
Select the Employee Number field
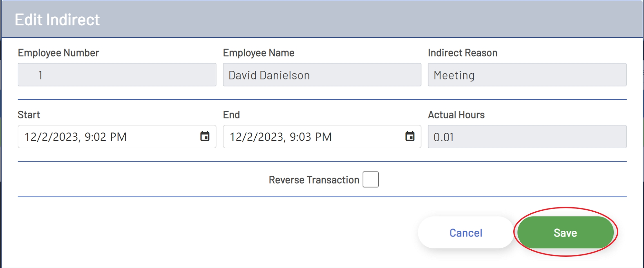pyautogui.click(x=117, y=75)
